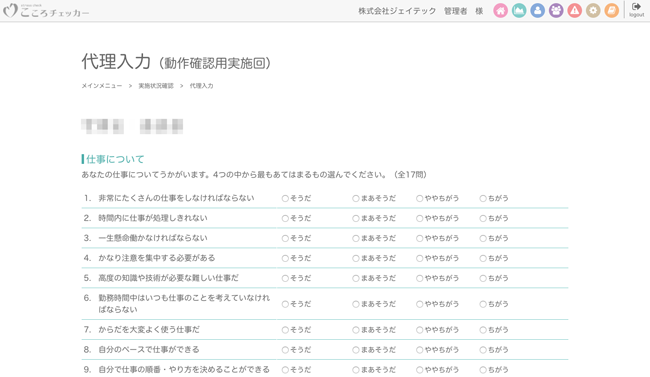Click the 仕事について section heading
Screen dimensions: 650x377
click(x=115, y=159)
